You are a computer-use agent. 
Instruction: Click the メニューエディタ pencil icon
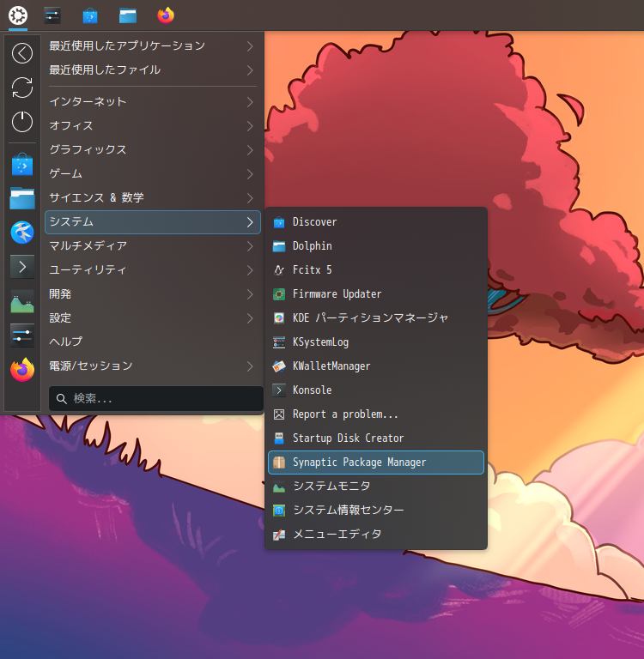pyautogui.click(x=279, y=535)
